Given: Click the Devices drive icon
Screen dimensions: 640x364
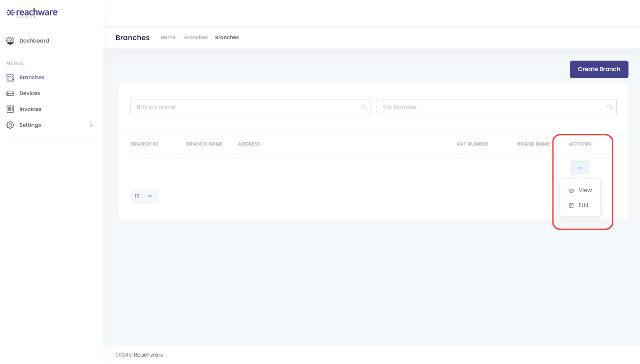Looking at the screenshot, I should tap(10, 93).
